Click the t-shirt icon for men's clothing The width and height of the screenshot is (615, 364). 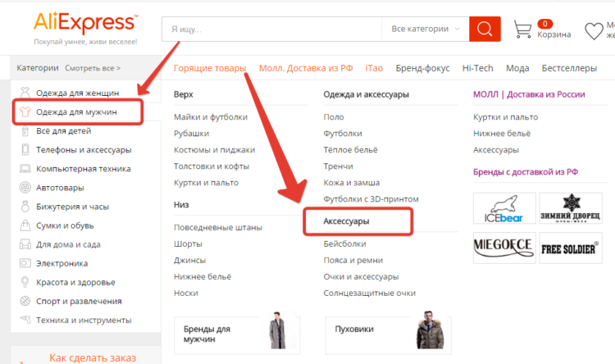(25, 111)
